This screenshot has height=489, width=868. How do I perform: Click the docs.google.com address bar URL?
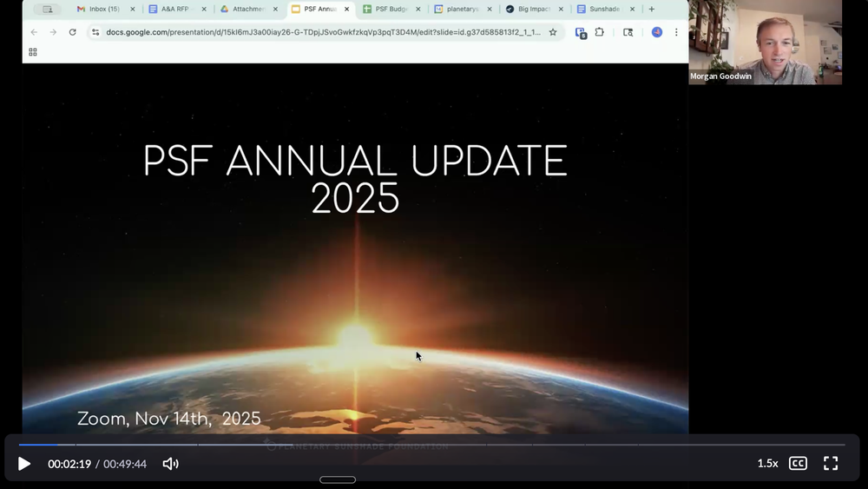(323, 32)
